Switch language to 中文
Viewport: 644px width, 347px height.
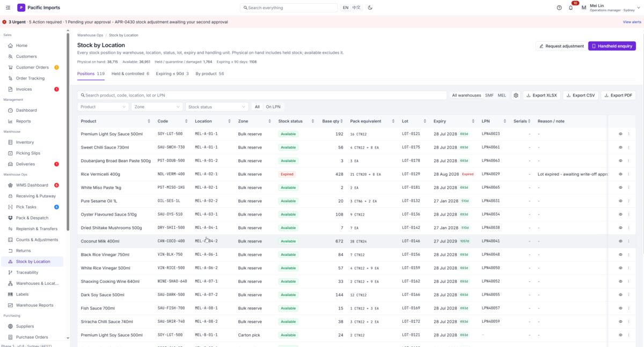356,8
